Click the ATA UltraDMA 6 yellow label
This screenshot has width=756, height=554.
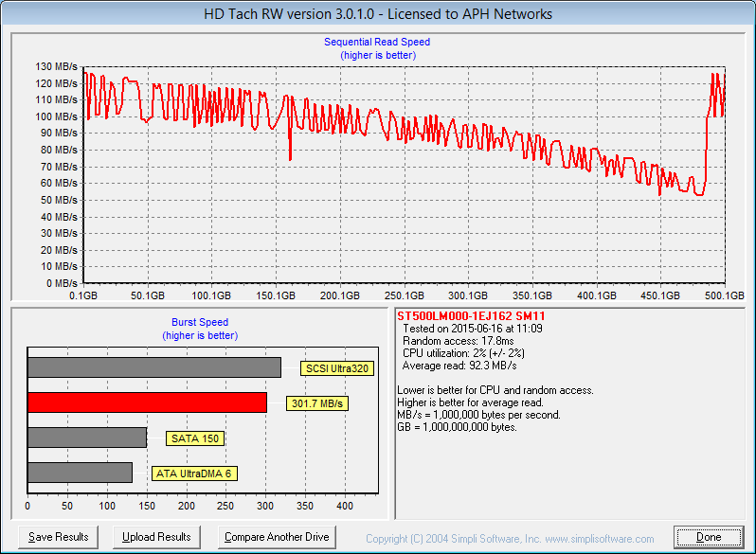(194, 473)
